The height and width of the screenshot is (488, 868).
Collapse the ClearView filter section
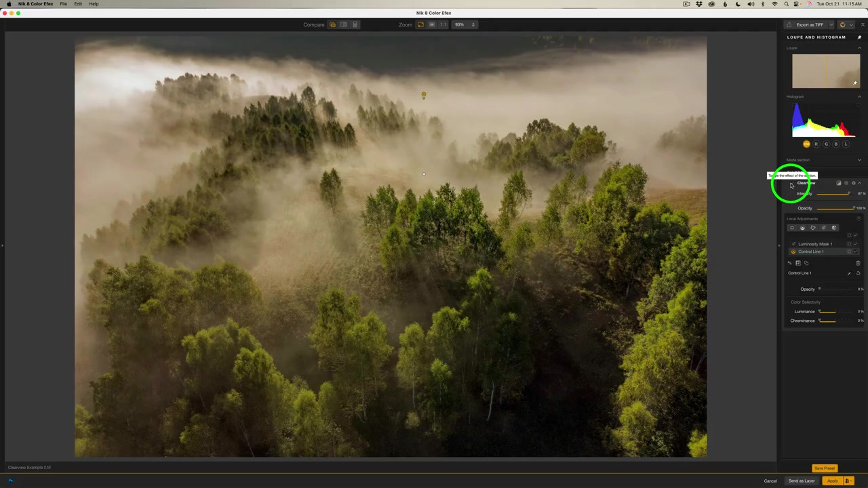point(859,183)
